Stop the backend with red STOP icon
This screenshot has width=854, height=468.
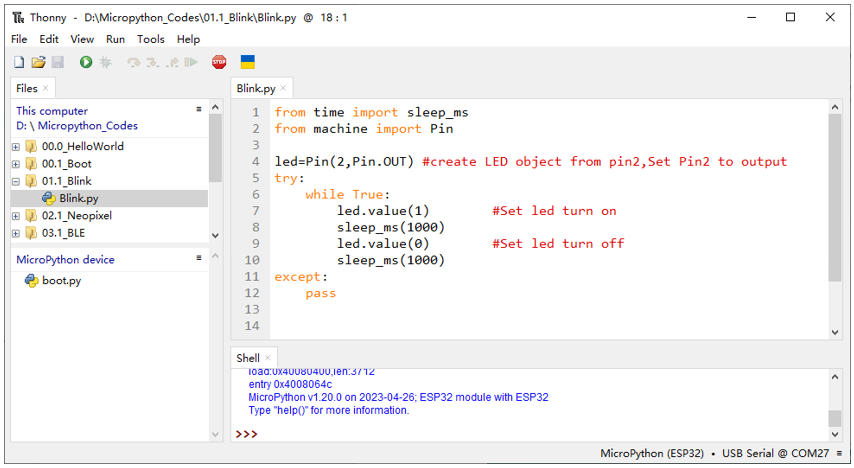(219, 62)
